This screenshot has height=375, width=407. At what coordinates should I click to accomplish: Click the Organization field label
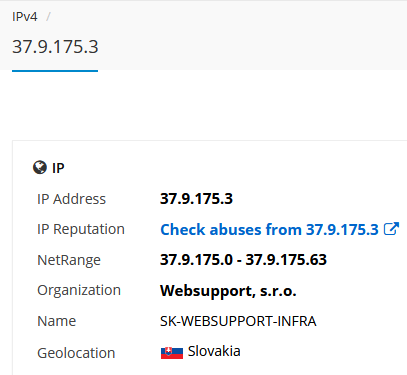pos(79,290)
